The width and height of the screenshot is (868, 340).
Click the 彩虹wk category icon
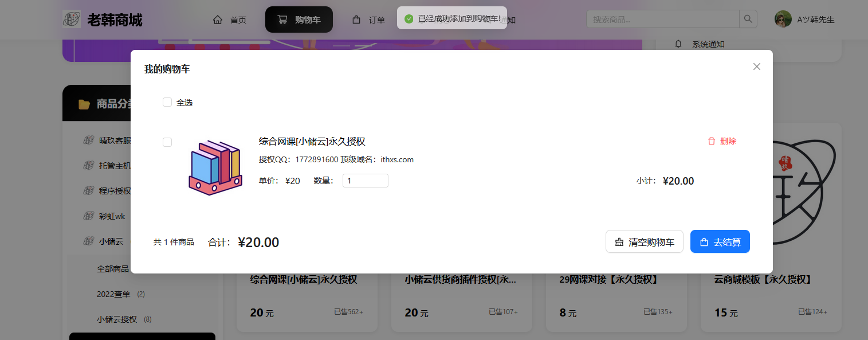pos(88,216)
